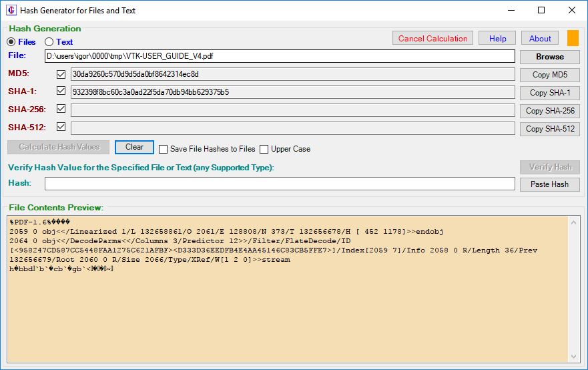Disable the SHA-256 checkbox
This screenshot has width=588, height=370.
(61, 109)
